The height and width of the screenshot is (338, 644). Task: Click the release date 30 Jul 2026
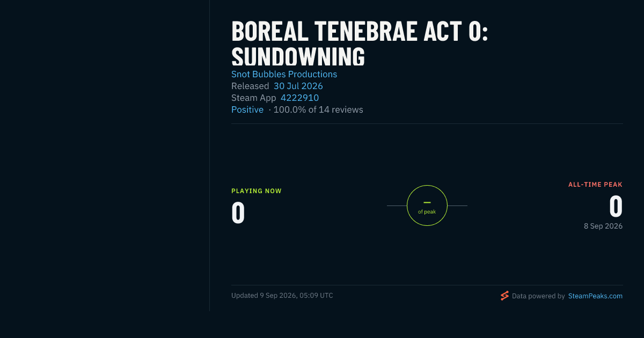pos(298,86)
